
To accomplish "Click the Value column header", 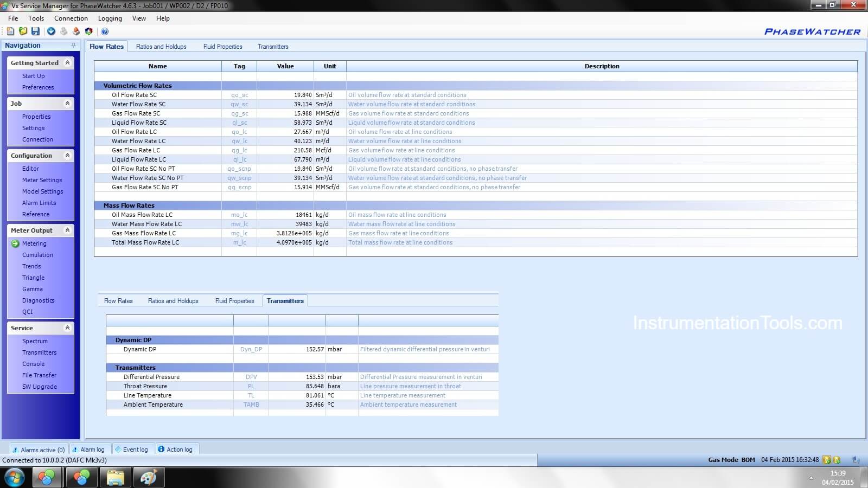I will click(x=285, y=66).
